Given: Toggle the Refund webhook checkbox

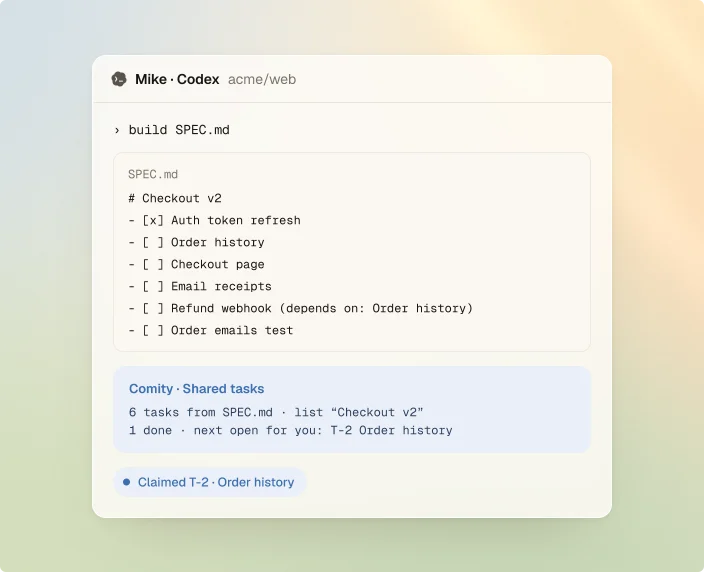Looking at the screenshot, I should [153, 308].
